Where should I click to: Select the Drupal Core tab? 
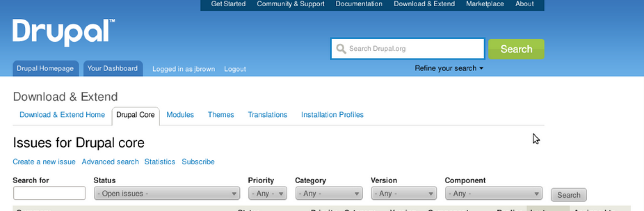[136, 115]
